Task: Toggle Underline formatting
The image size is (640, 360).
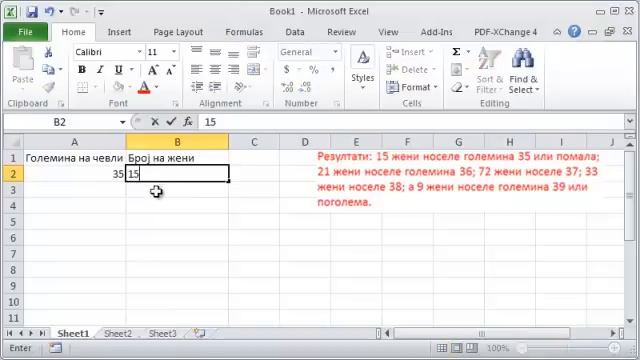Action: [x=118, y=70]
